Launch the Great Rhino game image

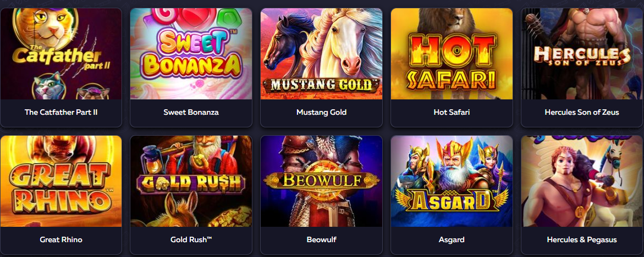[61, 181]
